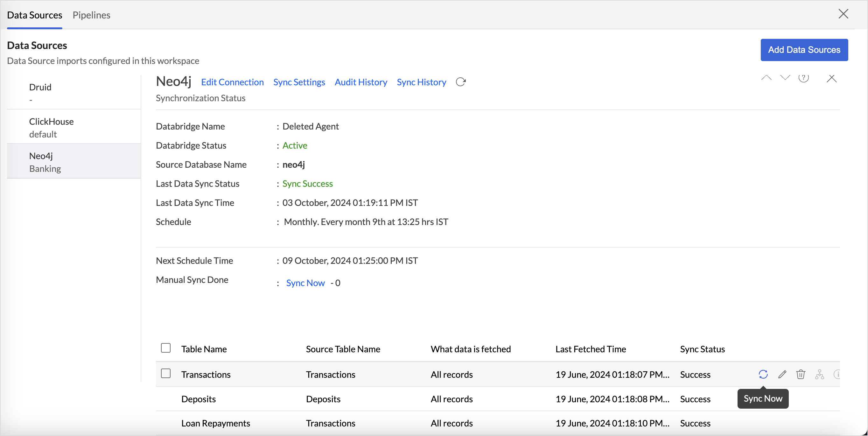Click the pencil edit icon for Transactions
Viewport: 868px width, 436px height.
point(782,374)
